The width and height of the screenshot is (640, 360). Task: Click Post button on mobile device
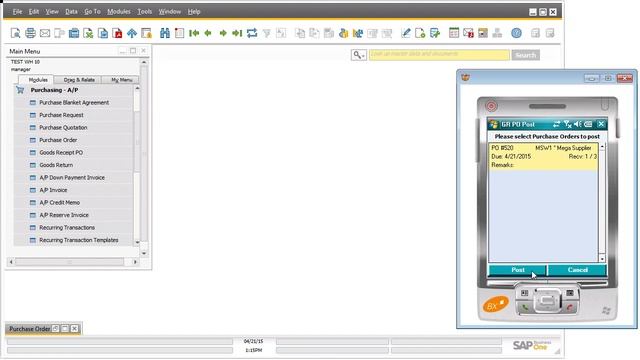pyautogui.click(x=517, y=270)
